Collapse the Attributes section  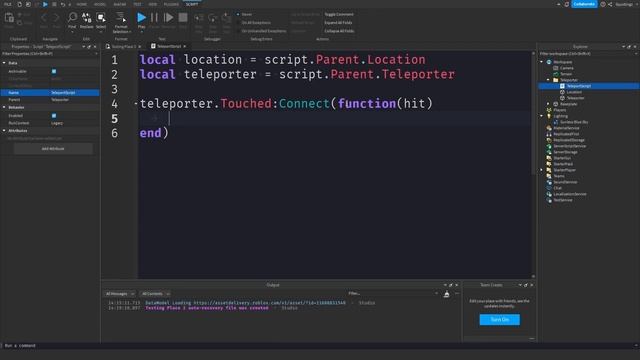[4, 131]
